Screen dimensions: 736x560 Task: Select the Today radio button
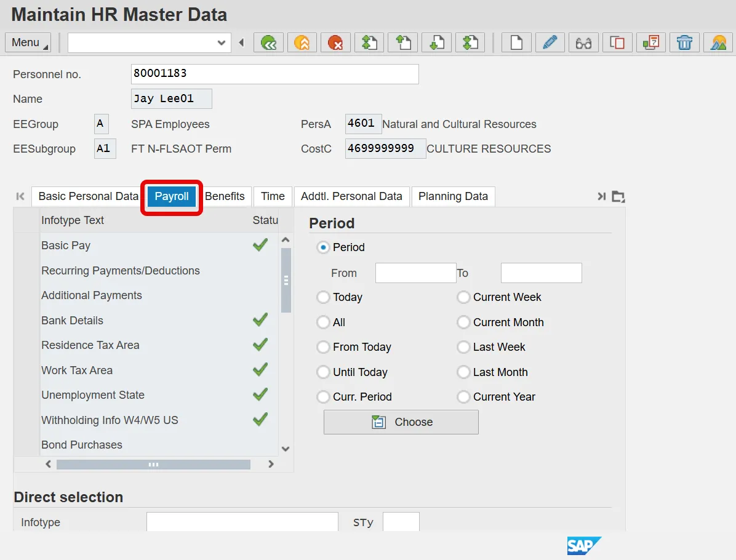[x=323, y=297]
